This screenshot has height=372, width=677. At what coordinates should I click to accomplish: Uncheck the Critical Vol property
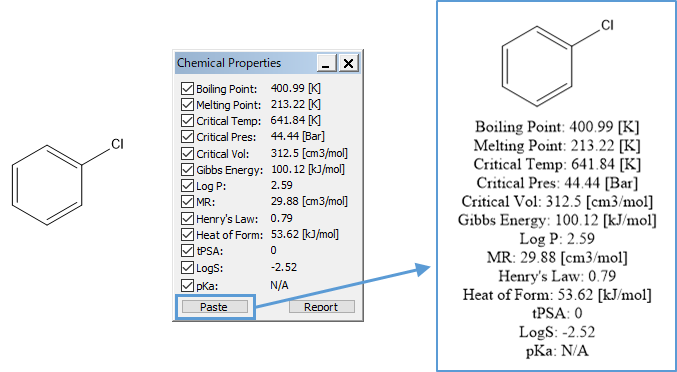[187, 154]
